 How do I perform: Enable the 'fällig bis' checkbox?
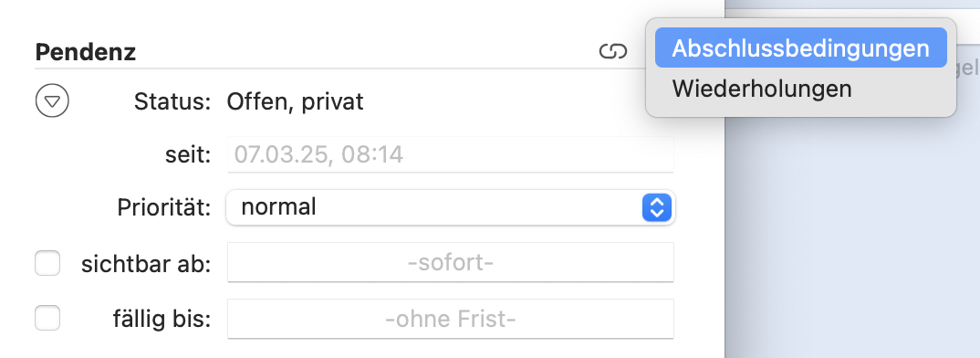tap(47, 318)
